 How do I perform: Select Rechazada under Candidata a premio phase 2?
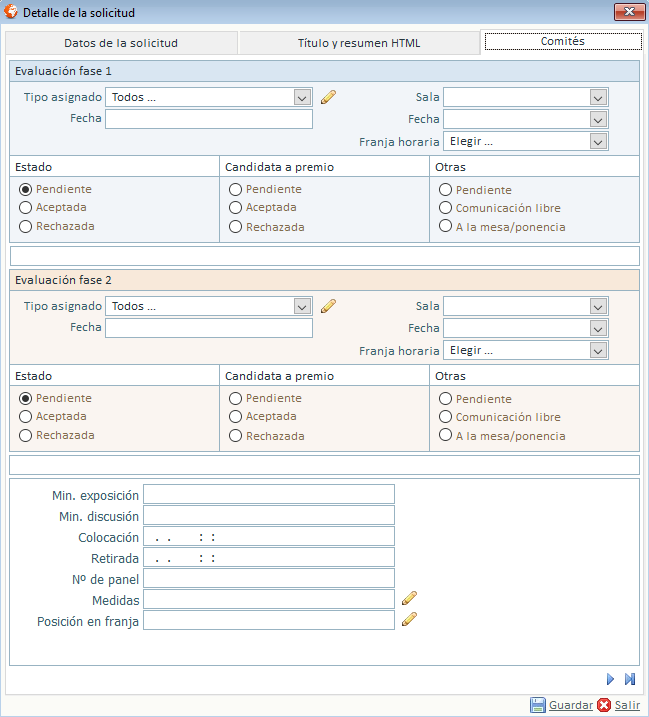click(236, 435)
